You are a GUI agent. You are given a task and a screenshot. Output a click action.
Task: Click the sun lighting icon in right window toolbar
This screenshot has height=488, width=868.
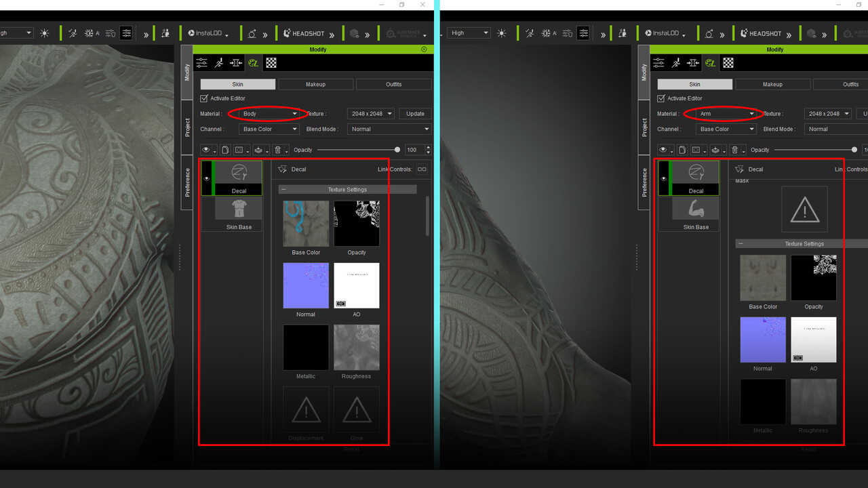502,33
